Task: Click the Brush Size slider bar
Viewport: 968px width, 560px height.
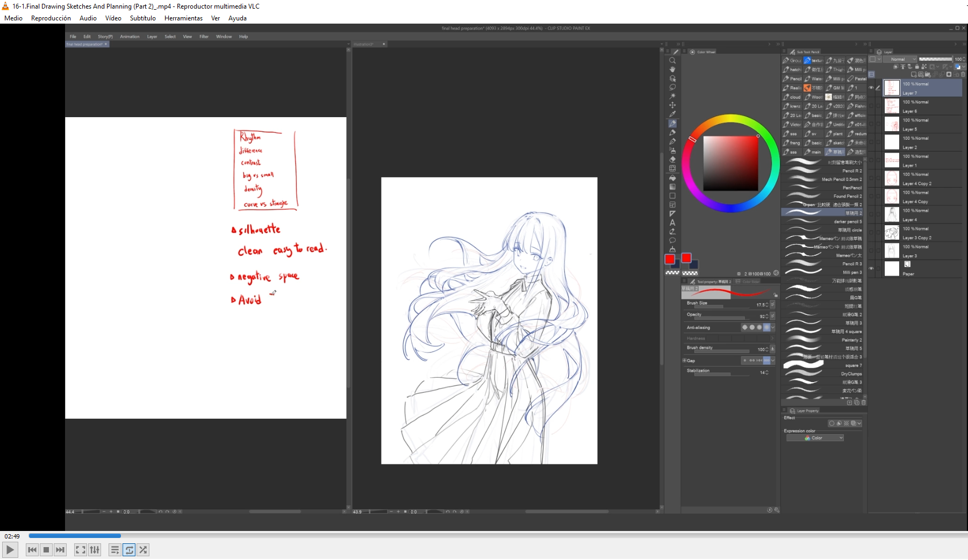Action: pyautogui.click(x=723, y=307)
